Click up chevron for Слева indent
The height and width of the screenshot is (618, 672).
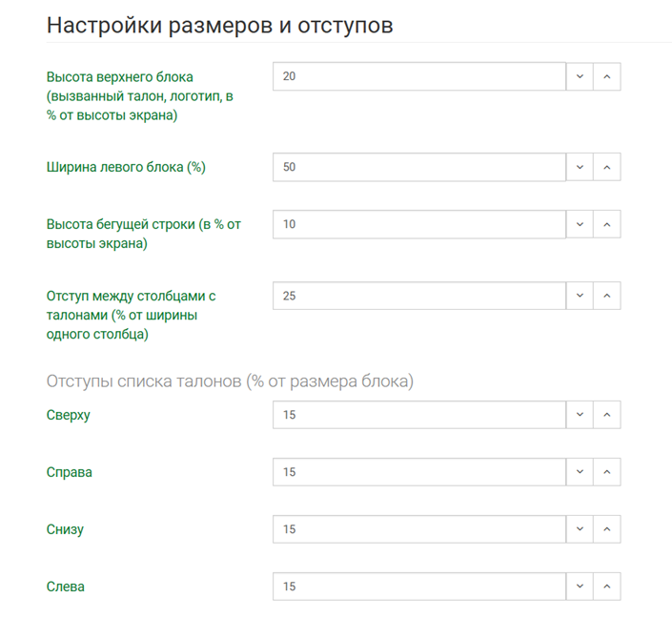[607, 587]
